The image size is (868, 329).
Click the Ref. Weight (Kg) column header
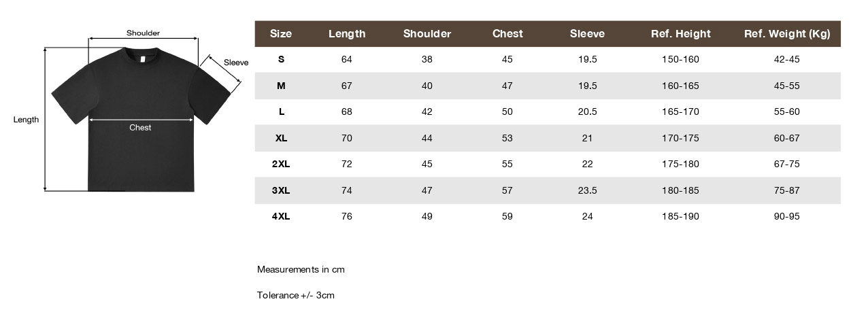click(x=787, y=33)
